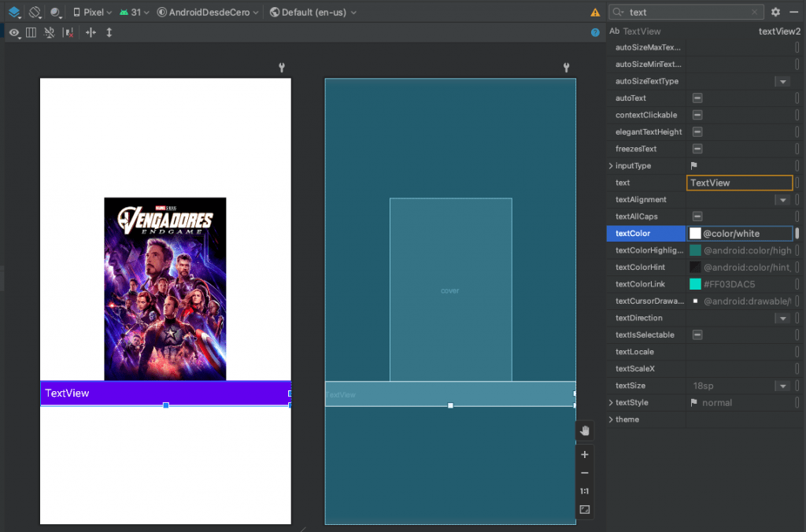This screenshot has width=806, height=532.
Task: Zoom out with the minus button
Action: 585,473
